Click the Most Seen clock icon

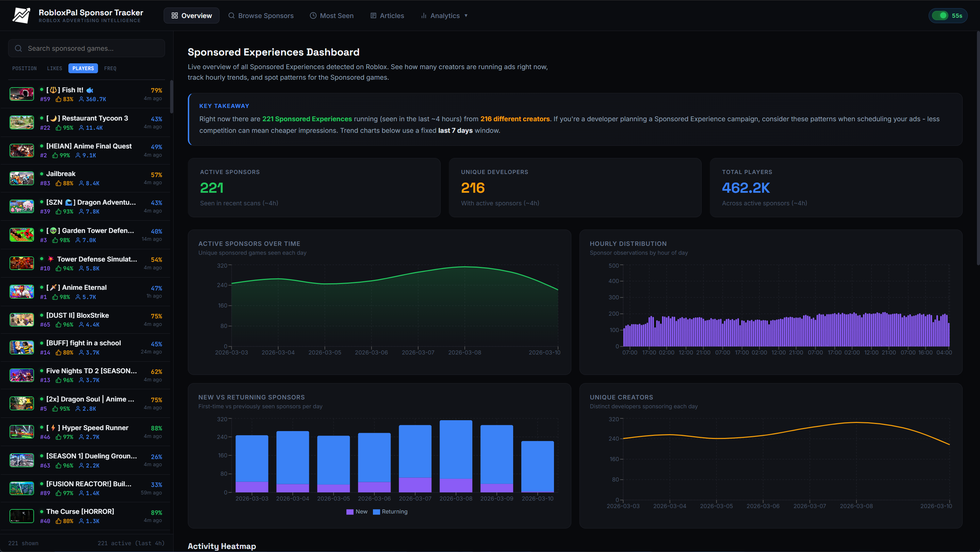click(313, 16)
